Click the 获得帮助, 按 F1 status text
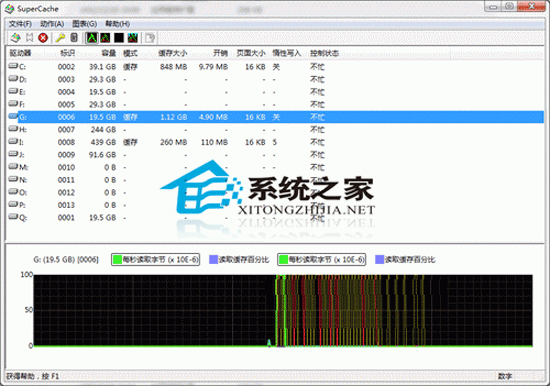Viewport: 550px width, 386px height. click(x=33, y=376)
